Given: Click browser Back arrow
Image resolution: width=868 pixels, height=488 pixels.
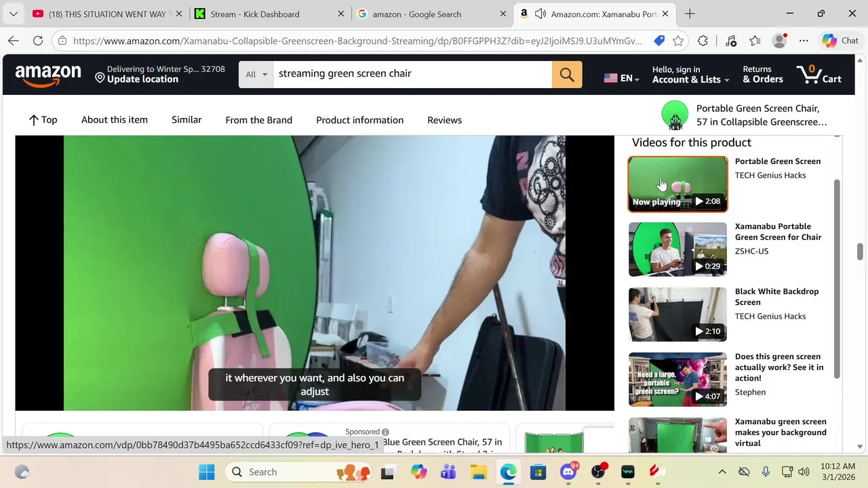Looking at the screenshot, I should click(x=14, y=41).
